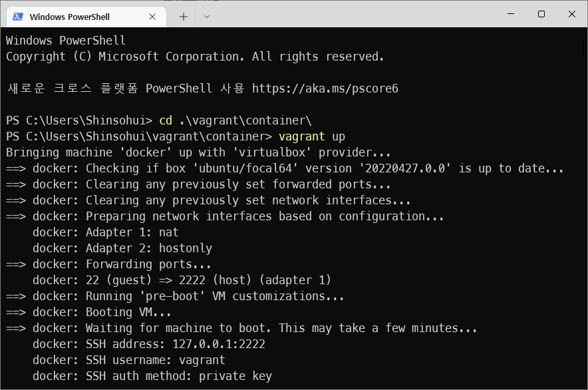Click the highlighted cd command text

(x=166, y=120)
